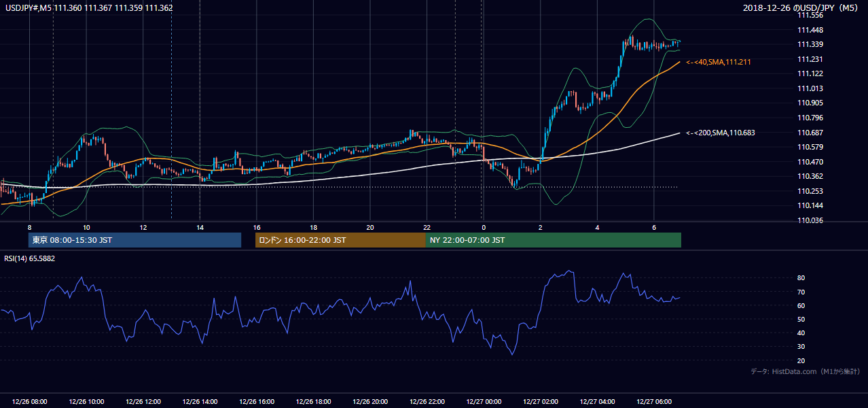Click price axis value 110.362
Viewport: 868px width, 408px height.
click(810, 176)
